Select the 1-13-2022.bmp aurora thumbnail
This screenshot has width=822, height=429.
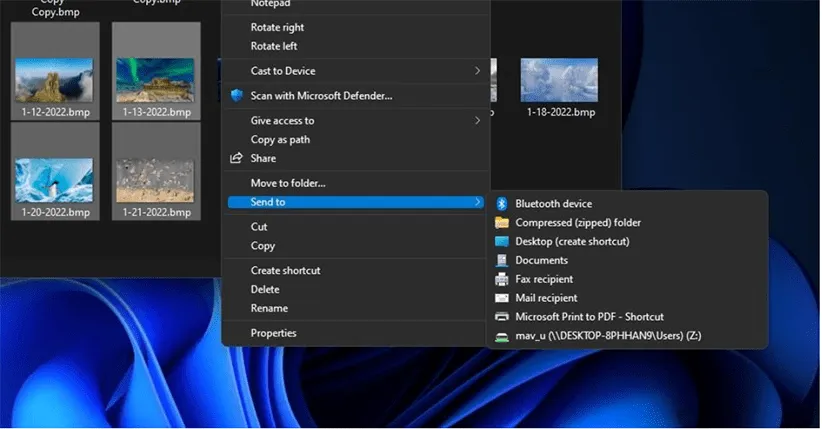click(x=156, y=80)
